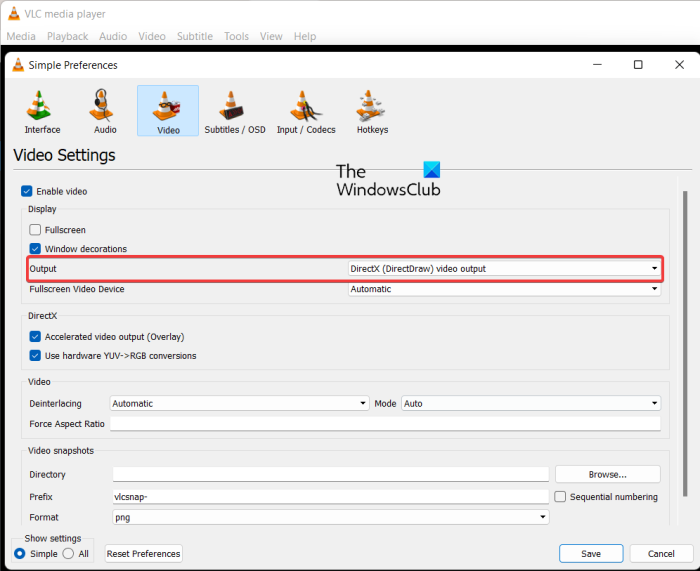Click Reset Preferences button

point(143,554)
